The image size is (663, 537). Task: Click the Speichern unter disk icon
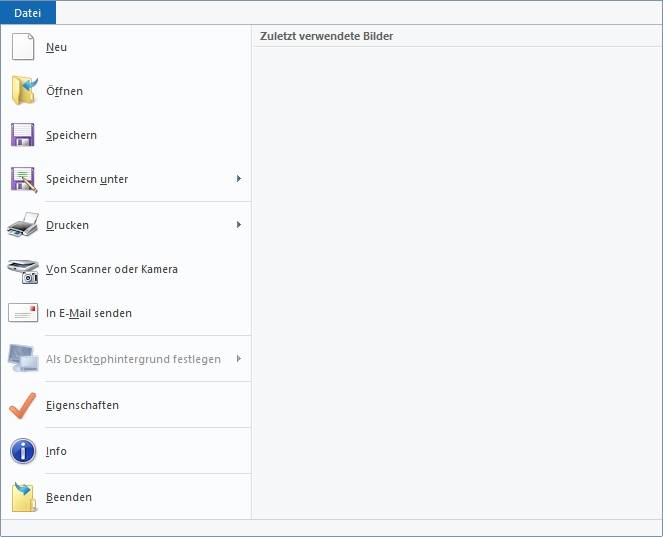[x=24, y=179]
